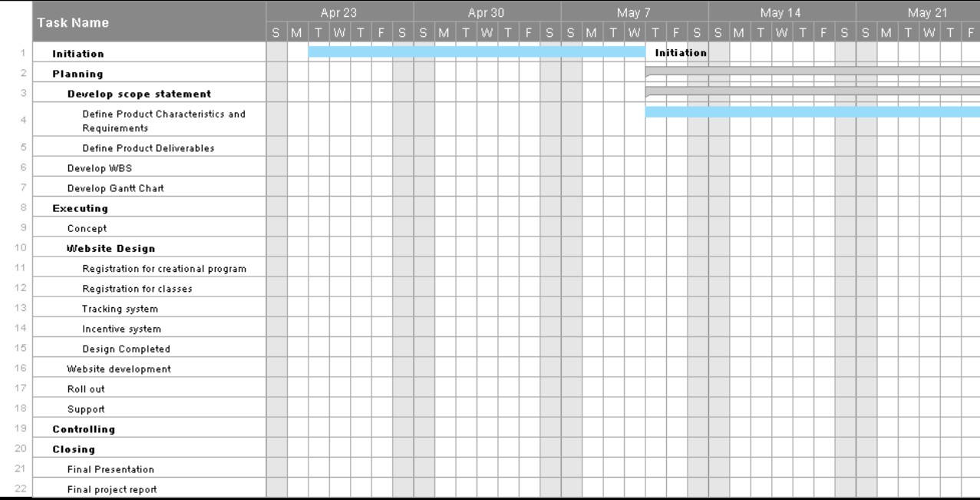Click the Task Name column header
980x500 pixels.
(149, 22)
